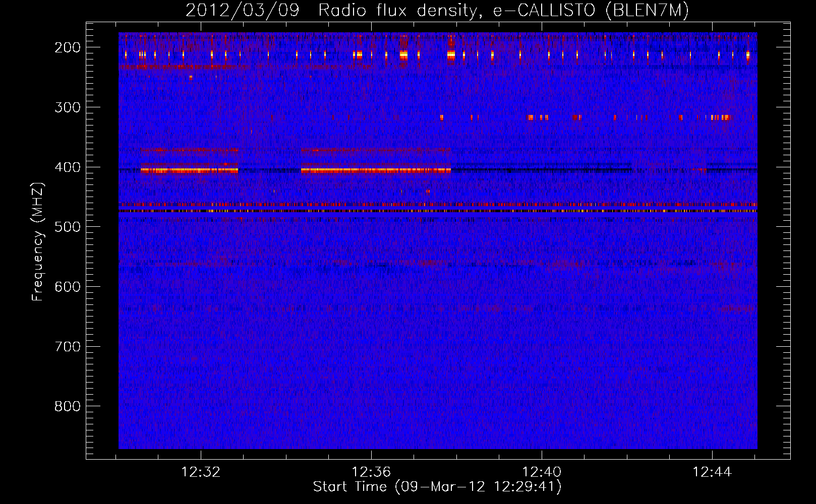The image size is (816, 504).
Task: Select the 700 frequency tick label
Action: click(68, 347)
